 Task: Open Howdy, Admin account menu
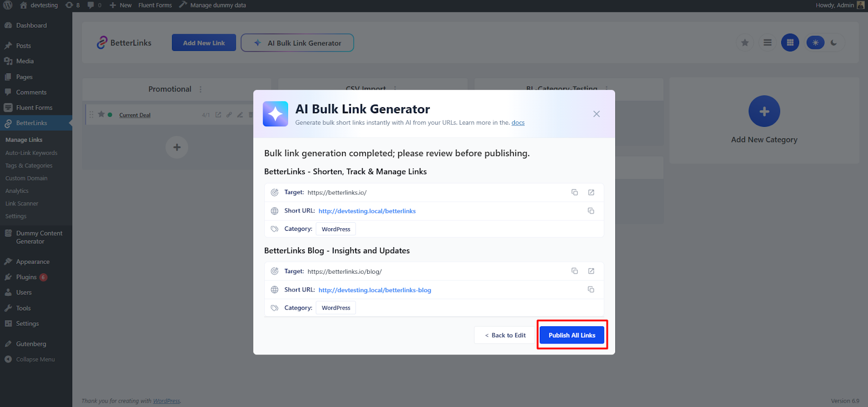pyautogui.click(x=840, y=5)
